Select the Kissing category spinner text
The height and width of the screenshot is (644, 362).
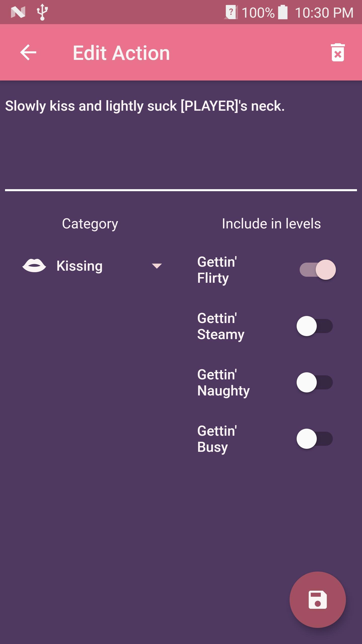pyautogui.click(x=79, y=266)
